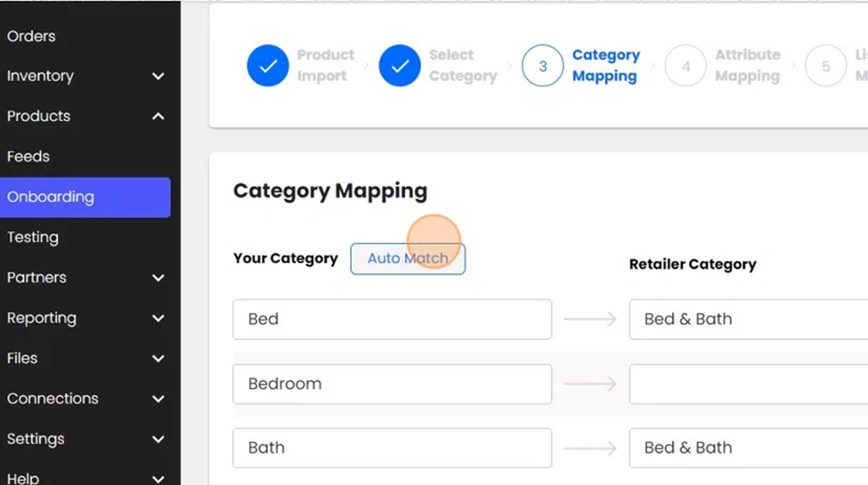Collapse the Products sidebar menu chevron

click(x=158, y=117)
